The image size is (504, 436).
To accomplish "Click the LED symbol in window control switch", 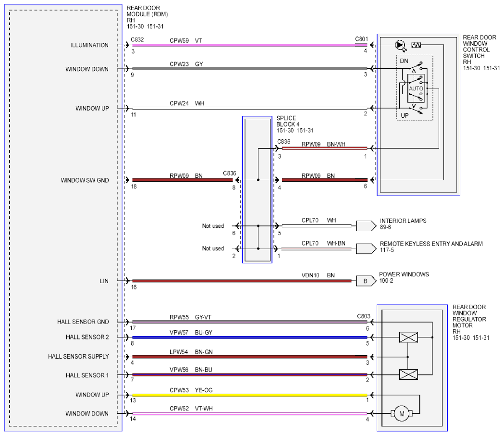I will 400,45.
